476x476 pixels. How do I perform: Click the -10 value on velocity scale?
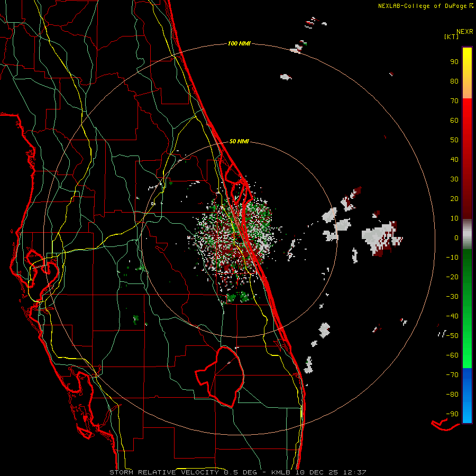click(x=452, y=258)
